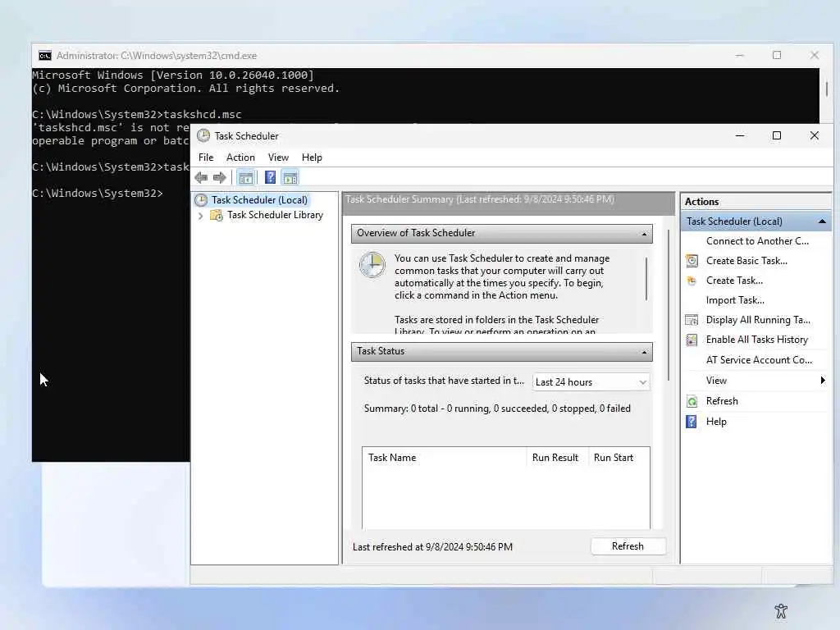This screenshot has width=840, height=630.
Task: Maximize the Task Scheduler window
Action: (x=777, y=136)
